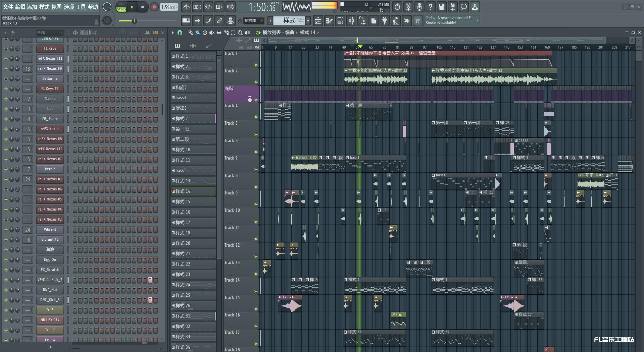Select the playlist draw pencil tool
The image size is (644, 352).
191,33
